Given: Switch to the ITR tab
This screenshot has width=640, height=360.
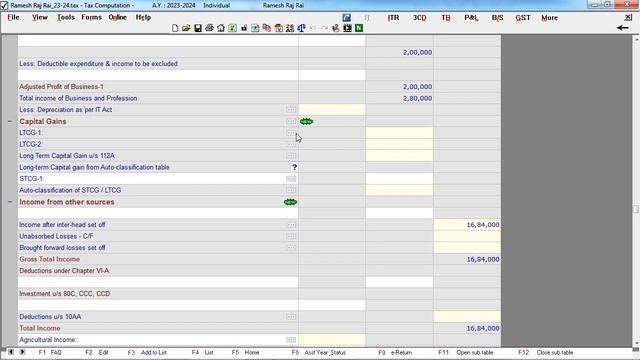Looking at the screenshot, I should tap(393, 18).
